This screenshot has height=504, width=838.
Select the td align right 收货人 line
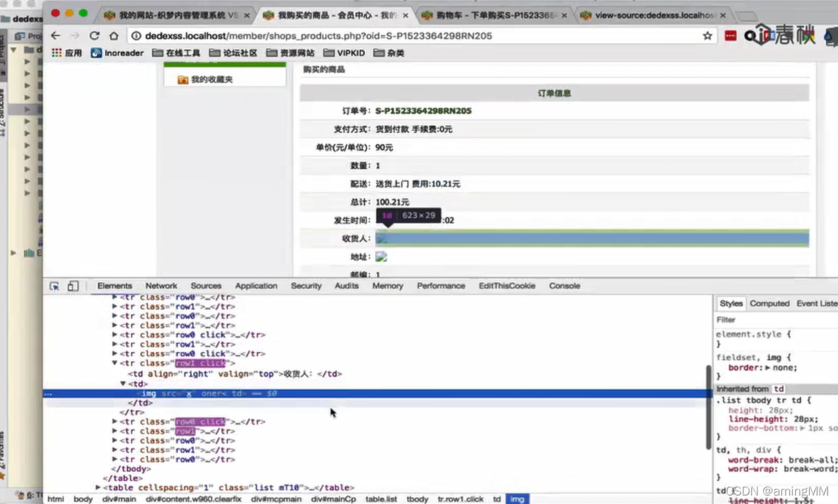234,374
